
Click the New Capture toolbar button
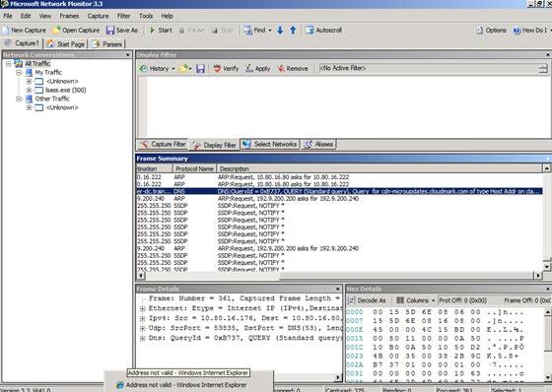click(25, 31)
